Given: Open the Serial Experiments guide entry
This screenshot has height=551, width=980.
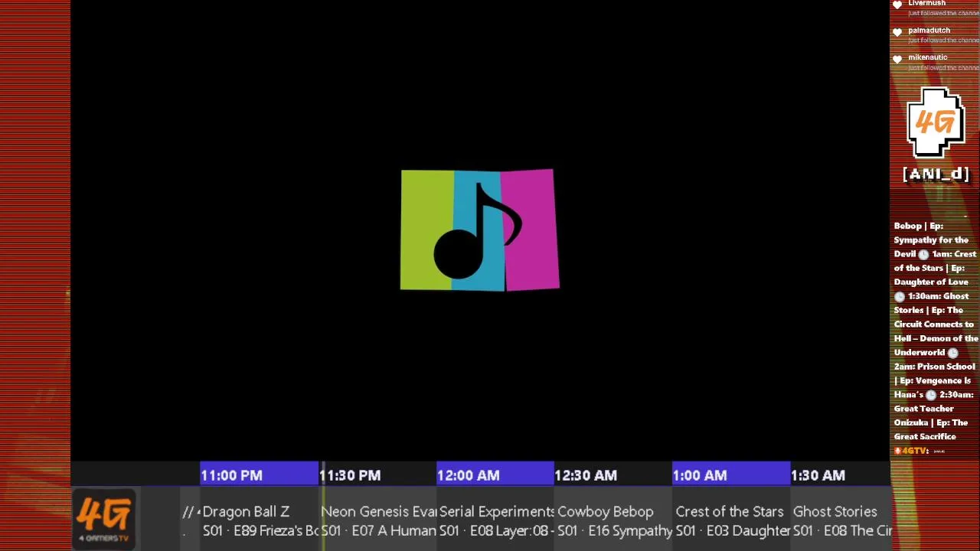Looking at the screenshot, I should [496, 520].
